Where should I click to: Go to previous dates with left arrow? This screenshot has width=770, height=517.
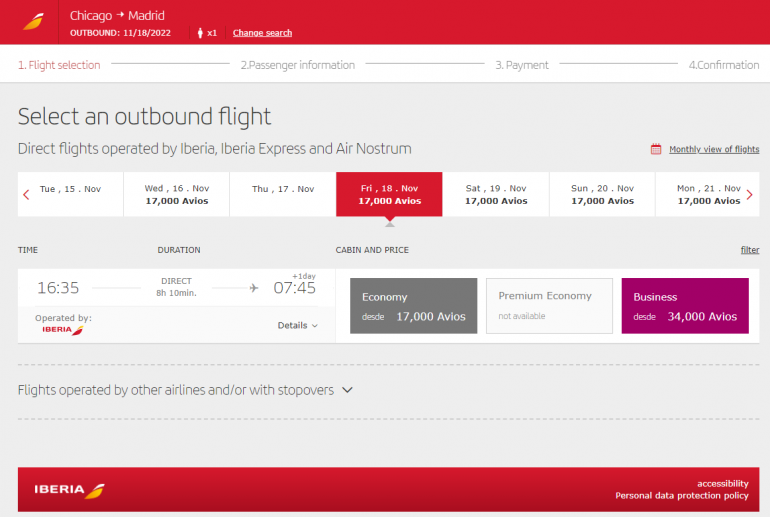[x=26, y=195]
